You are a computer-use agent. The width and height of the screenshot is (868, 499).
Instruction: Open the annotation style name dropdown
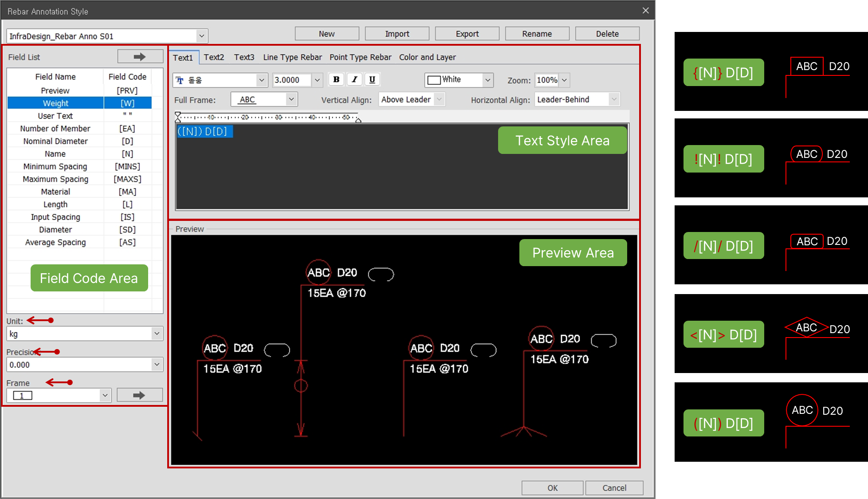pyautogui.click(x=201, y=36)
